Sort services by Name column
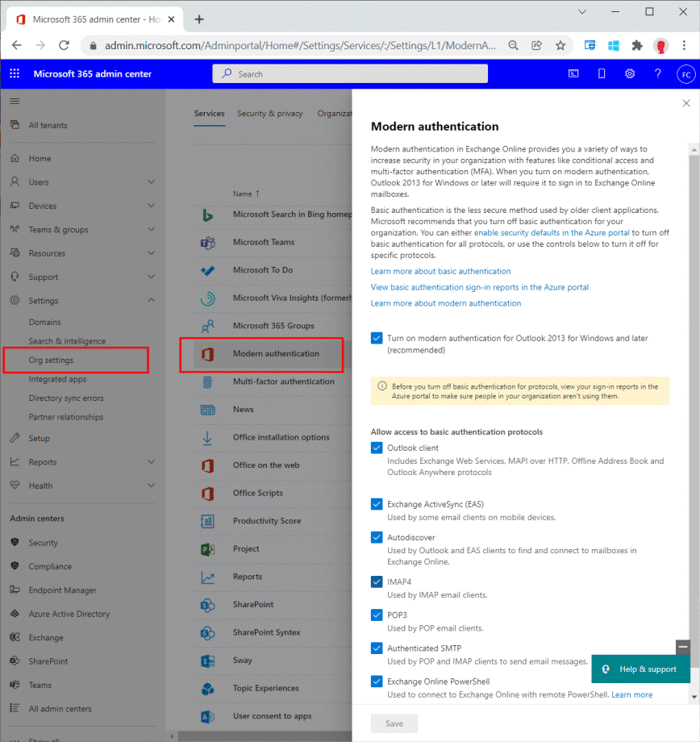700x742 pixels. click(x=246, y=194)
